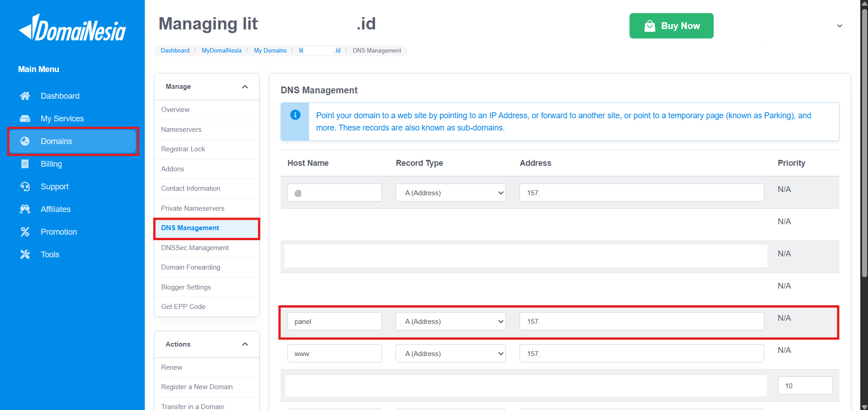
Task: Click the Promotion percent icon
Action: click(25, 232)
